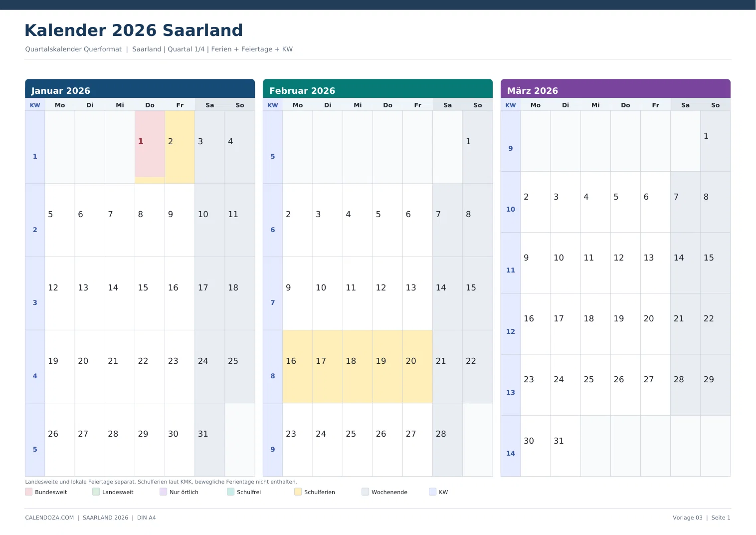Viewport: 756px width, 535px height.
Task: Click the CALENDOZA.COM footer text
Action: tap(49, 518)
